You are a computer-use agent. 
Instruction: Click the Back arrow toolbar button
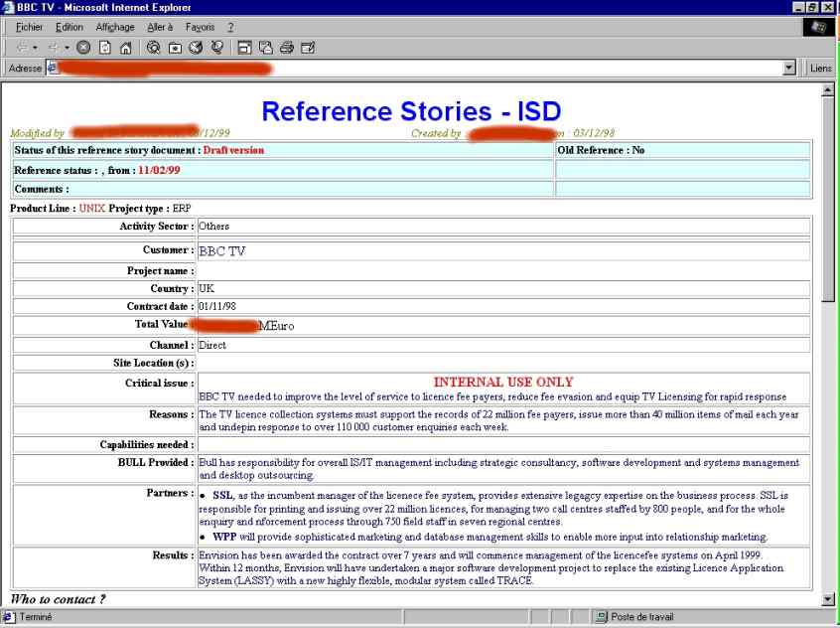22,48
